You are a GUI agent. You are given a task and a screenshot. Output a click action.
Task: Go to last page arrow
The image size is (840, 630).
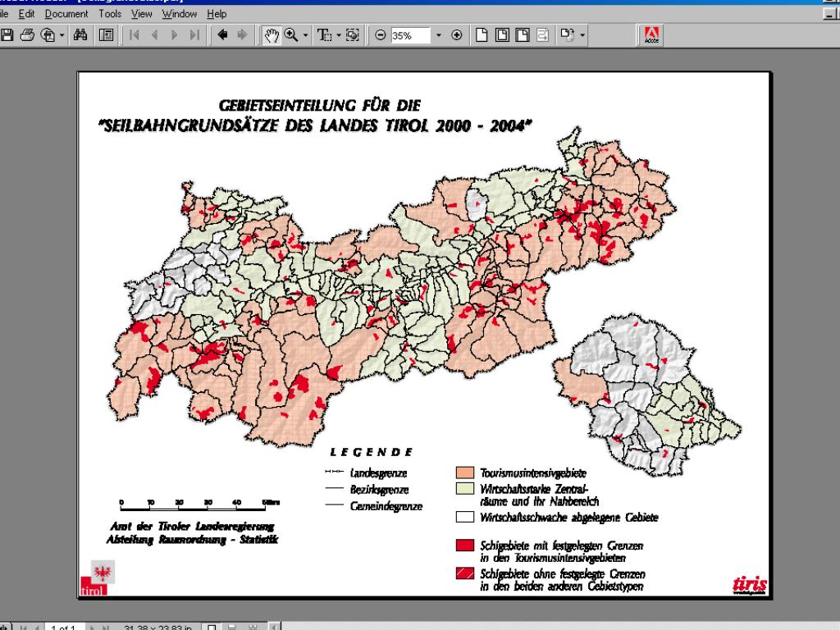194,35
